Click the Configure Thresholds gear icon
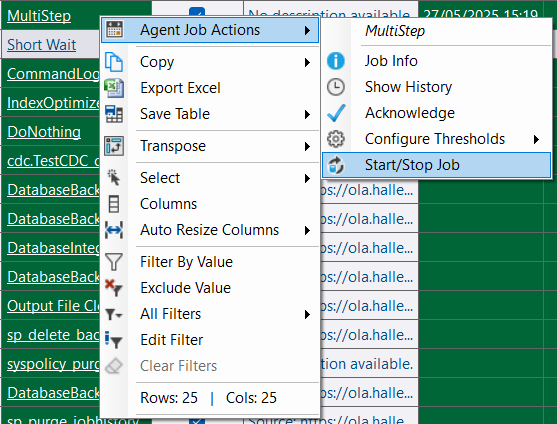Screen dimensions: 557x424 tap(336, 139)
